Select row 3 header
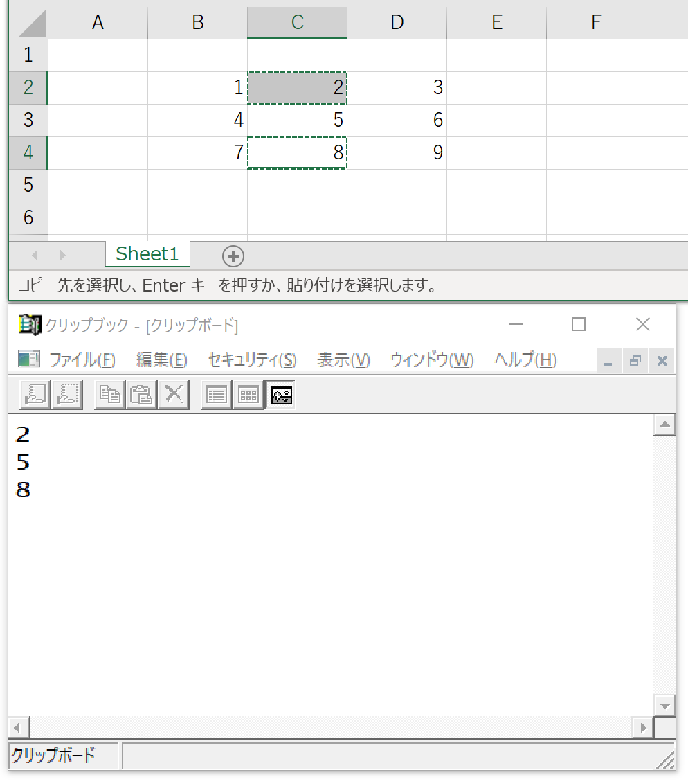Image resolution: width=688 pixels, height=784 pixels. tap(28, 120)
